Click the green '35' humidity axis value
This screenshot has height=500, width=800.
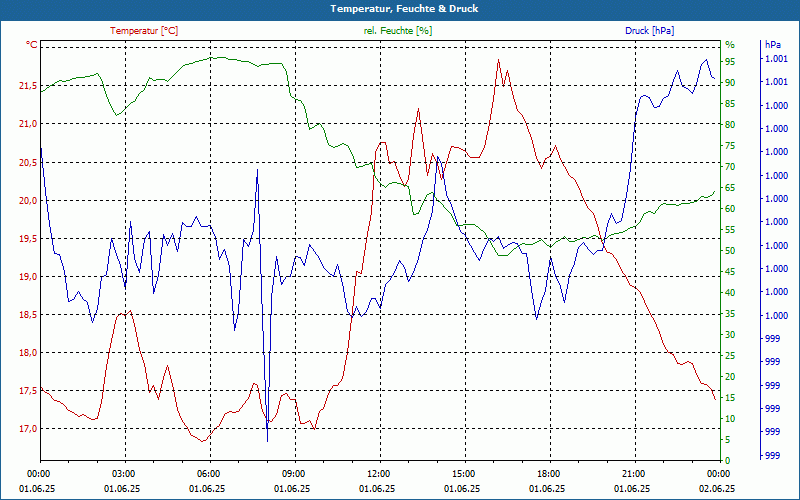(730, 314)
